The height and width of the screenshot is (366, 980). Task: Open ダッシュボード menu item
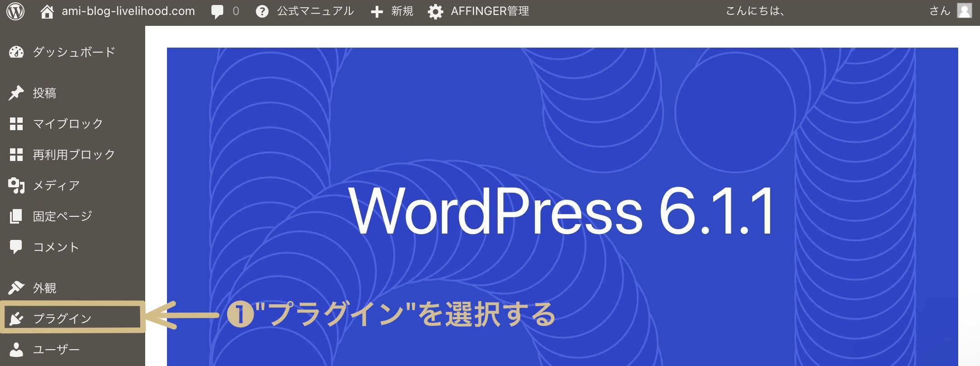(74, 52)
